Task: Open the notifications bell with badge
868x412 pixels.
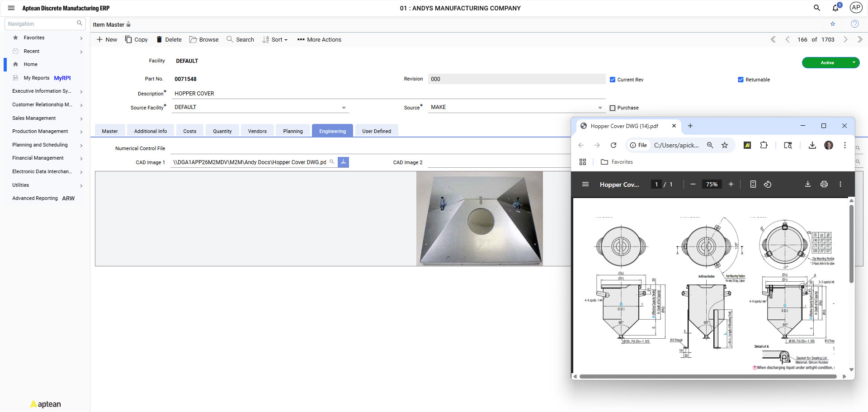Action: (835, 8)
